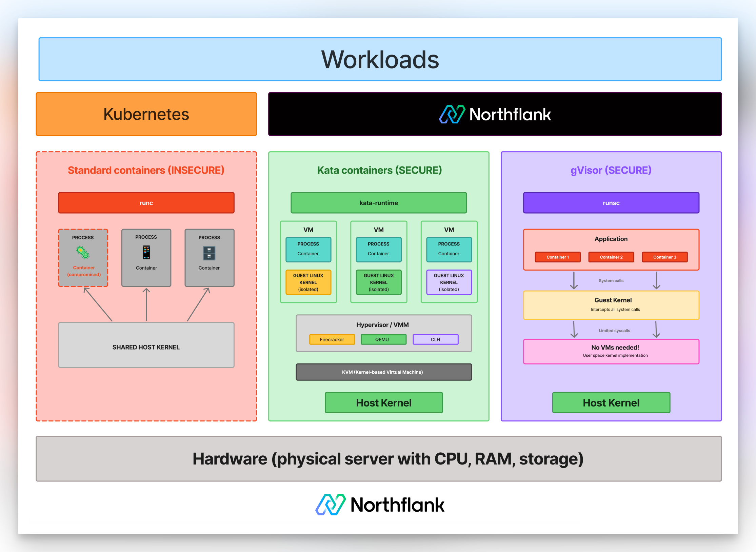The height and width of the screenshot is (552, 756).
Task: Click the Kubernetes orange box
Action: click(146, 114)
